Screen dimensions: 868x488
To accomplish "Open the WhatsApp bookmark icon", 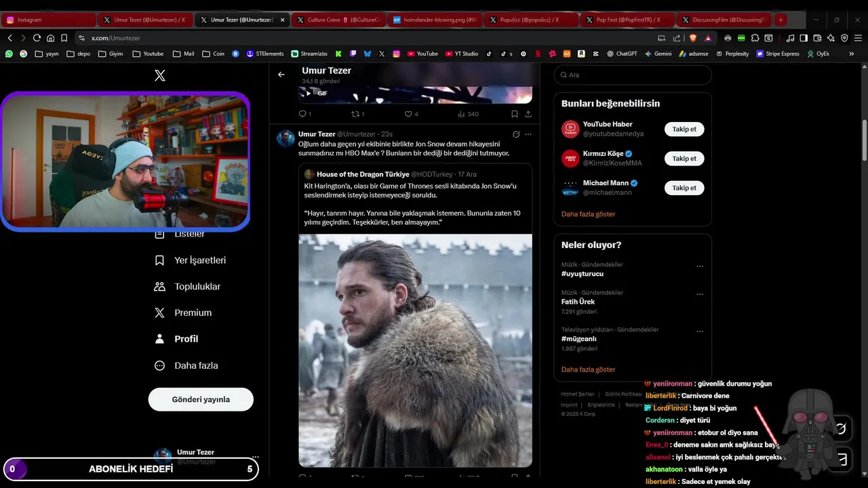I will click(9, 54).
